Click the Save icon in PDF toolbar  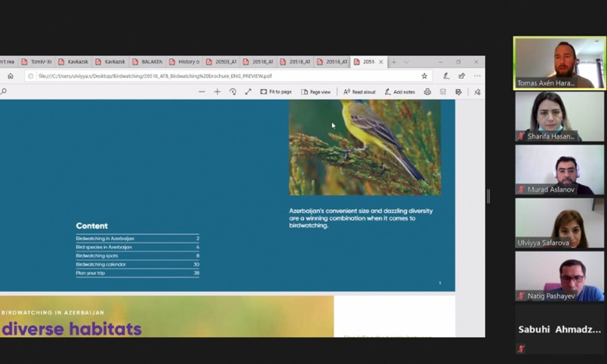click(x=443, y=92)
